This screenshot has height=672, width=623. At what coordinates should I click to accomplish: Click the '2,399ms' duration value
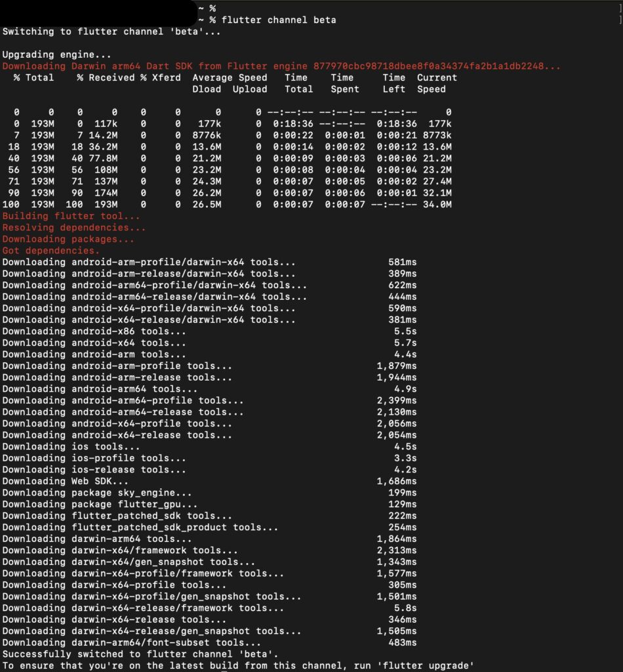point(397,401)
